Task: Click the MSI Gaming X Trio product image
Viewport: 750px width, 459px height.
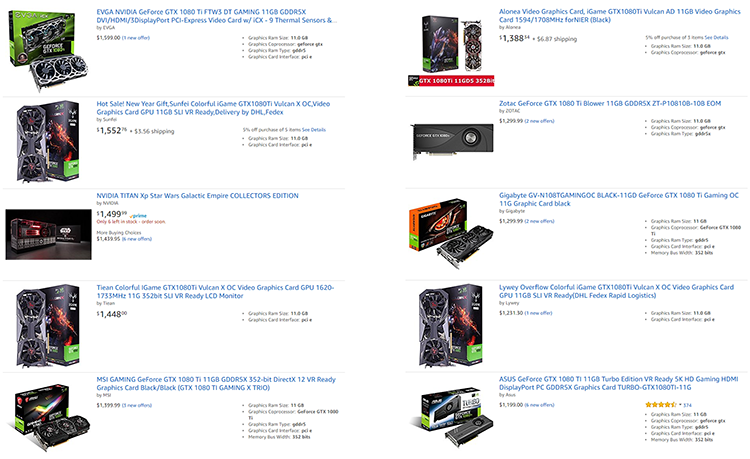Action: [49, 417]
